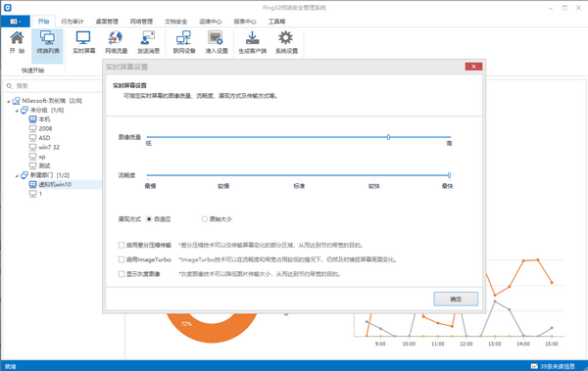Click the magnifier icon in search box
588x371 pixels.
[10, 86]
